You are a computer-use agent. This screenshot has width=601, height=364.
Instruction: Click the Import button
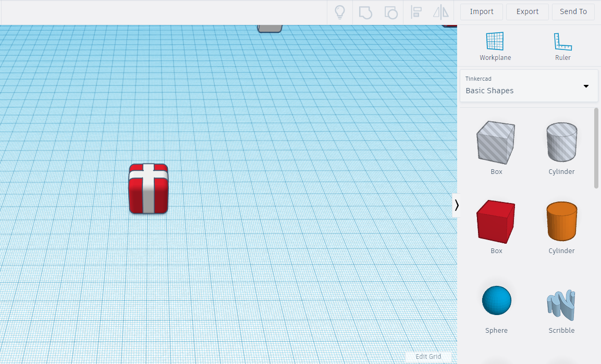coord(482,12)
